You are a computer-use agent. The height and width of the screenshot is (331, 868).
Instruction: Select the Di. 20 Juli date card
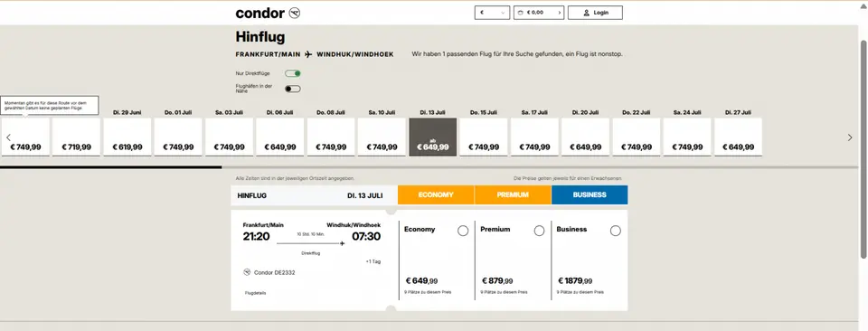point(586,137)
